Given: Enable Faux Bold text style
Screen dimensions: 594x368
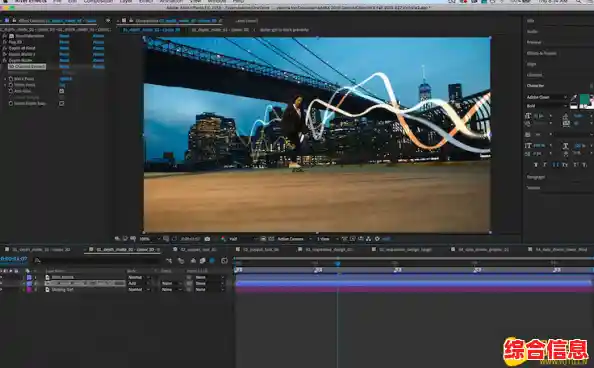Looking at the screenshot, I should pos(536,164).
